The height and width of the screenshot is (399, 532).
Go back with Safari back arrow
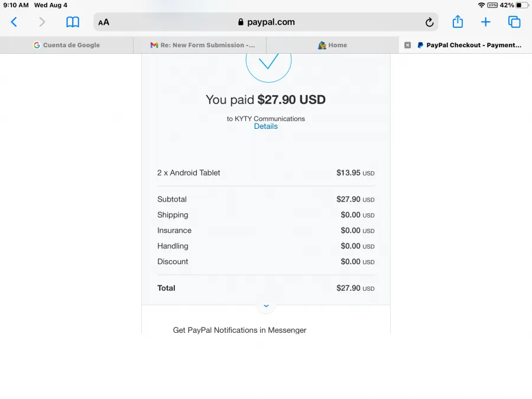coord(14,22)
